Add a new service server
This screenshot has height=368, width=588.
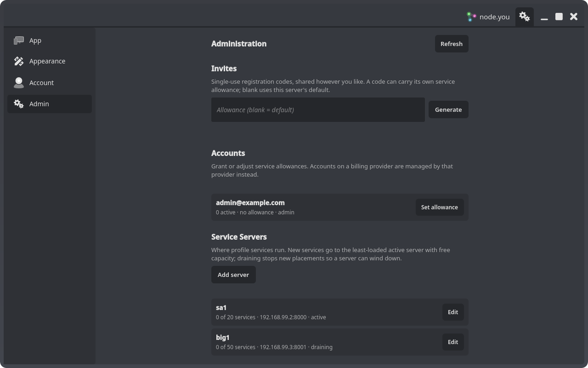tap(233, 275)
